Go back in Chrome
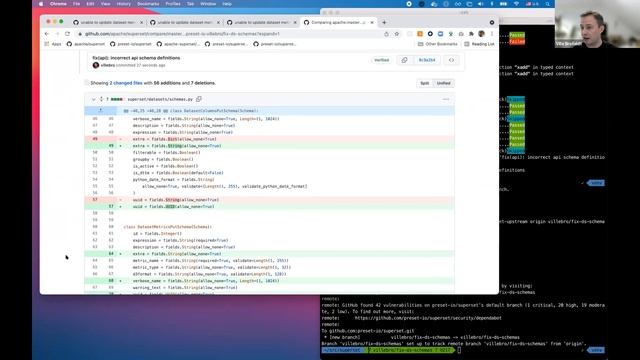The width and height of the screenshot is (640, 360). pos(47,34)
